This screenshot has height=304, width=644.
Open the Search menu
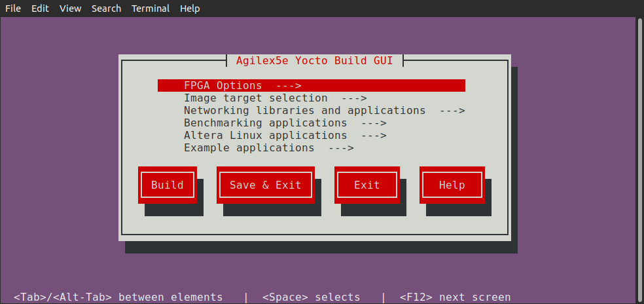click(x=106, y=9)
